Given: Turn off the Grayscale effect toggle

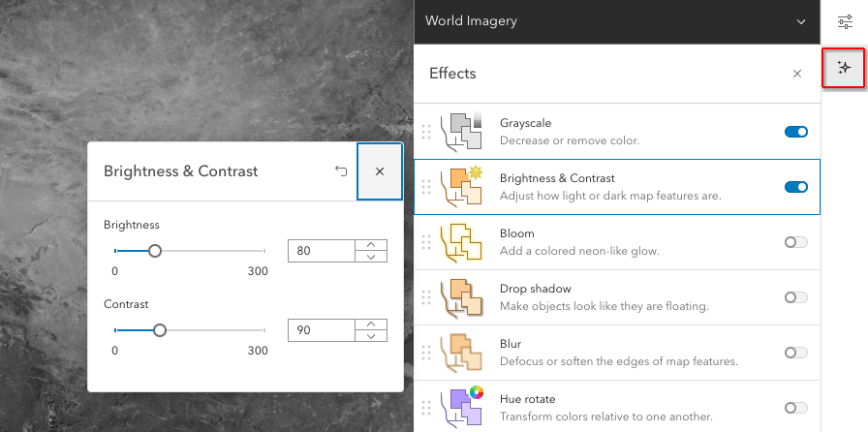Looking at the screenshot, I should pyautogui.click(x=795, y=132).
